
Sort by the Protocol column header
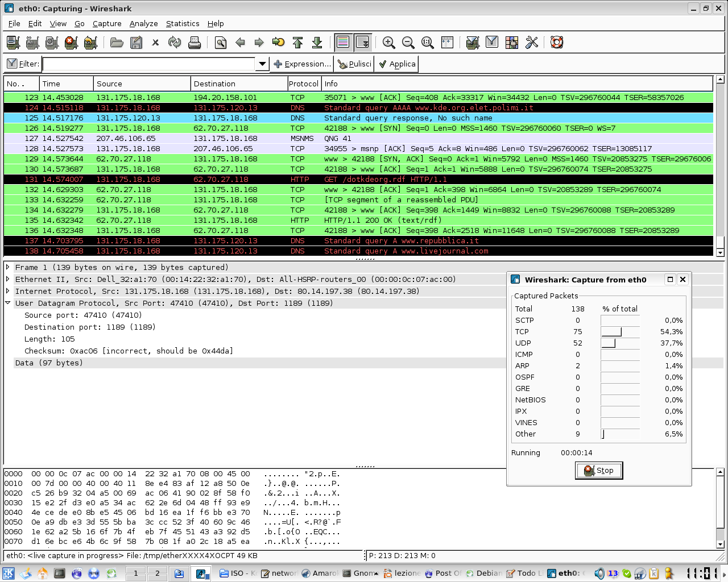(304, 84)
